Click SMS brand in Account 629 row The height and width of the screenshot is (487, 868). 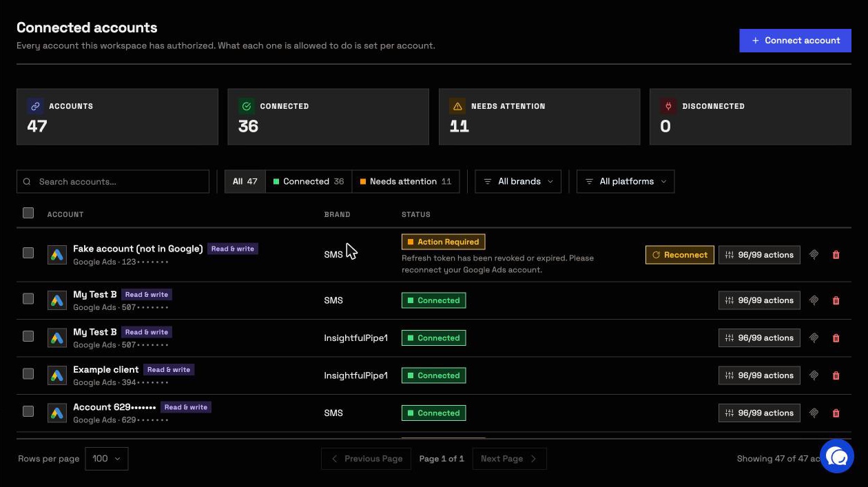[x=333, y=413]
